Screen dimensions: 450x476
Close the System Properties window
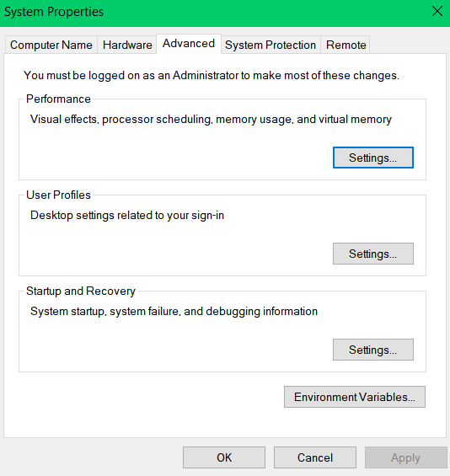pos(437,12)
